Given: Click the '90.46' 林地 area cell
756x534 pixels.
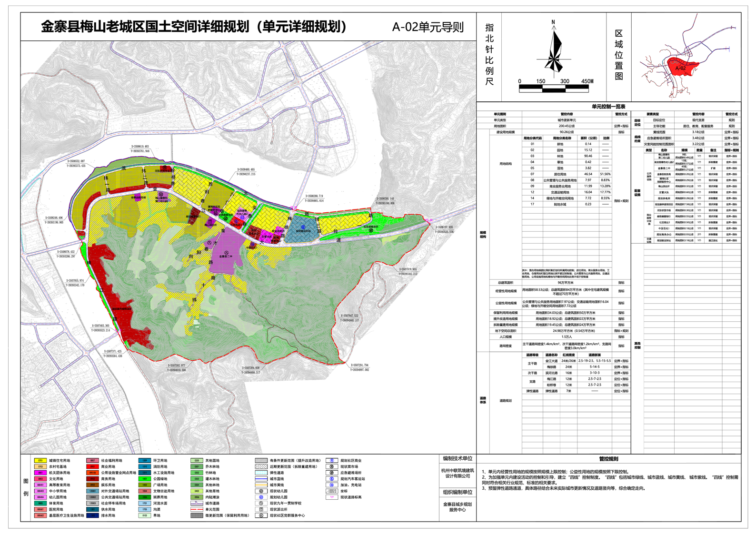Looking at the screenshot, I should 588,156.
